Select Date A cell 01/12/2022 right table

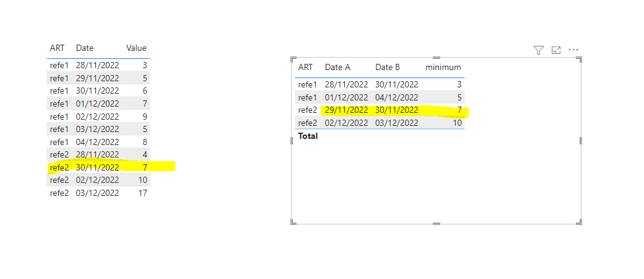click(x=347, y=97)
